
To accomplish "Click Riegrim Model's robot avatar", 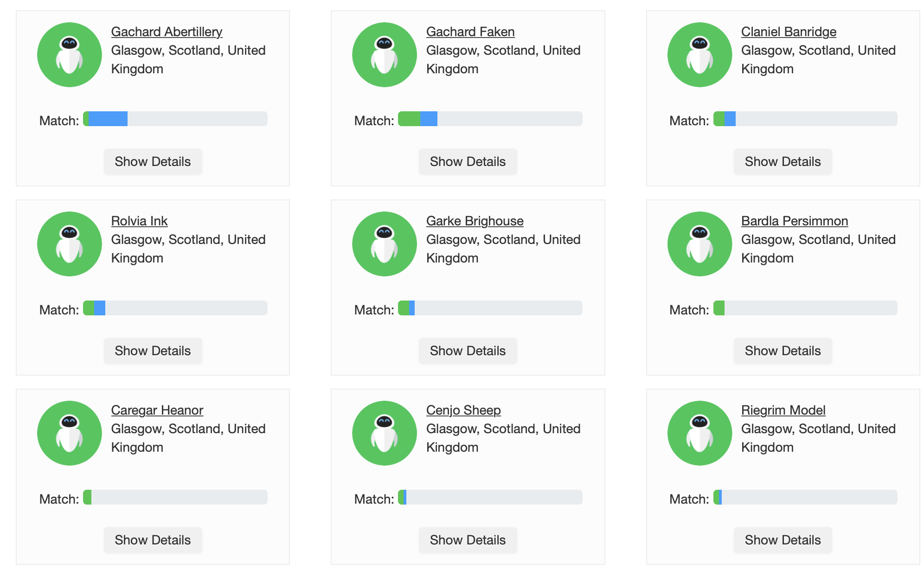I will click(699, 433).
